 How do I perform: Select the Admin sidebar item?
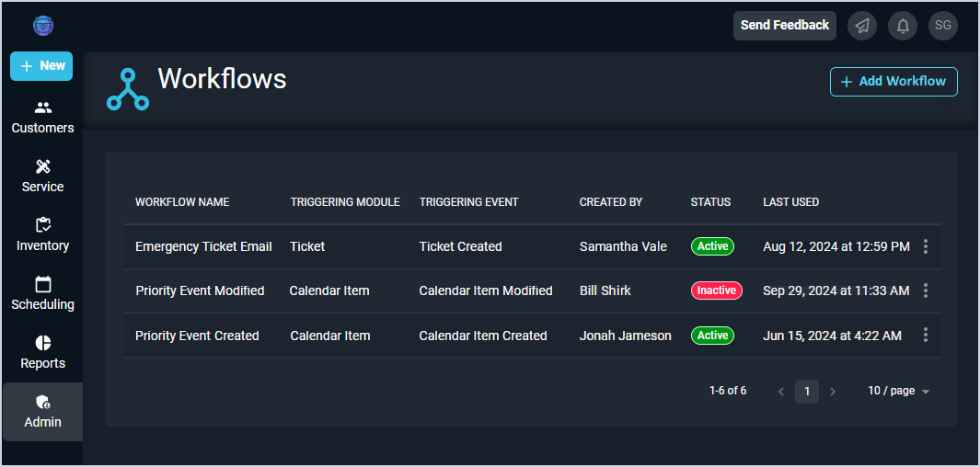point(42,411)
